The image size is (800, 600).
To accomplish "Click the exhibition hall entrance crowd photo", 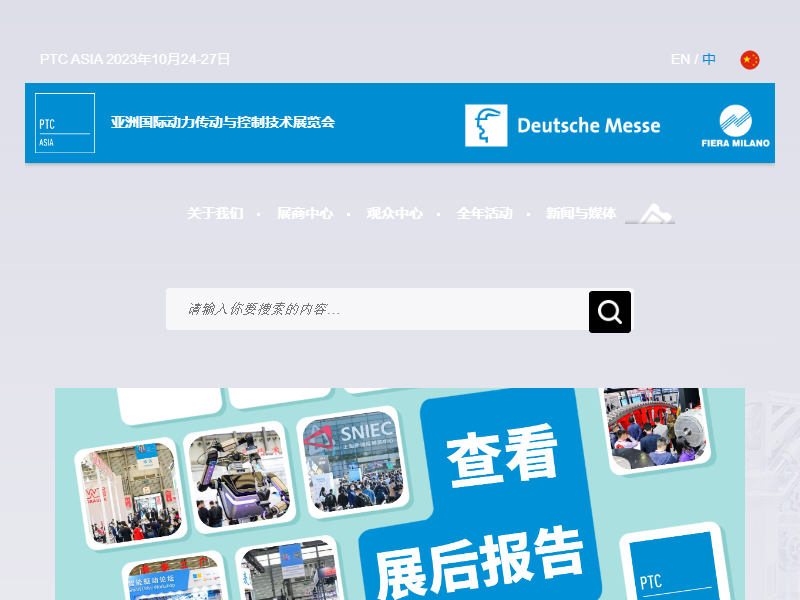I will [131, 493].
